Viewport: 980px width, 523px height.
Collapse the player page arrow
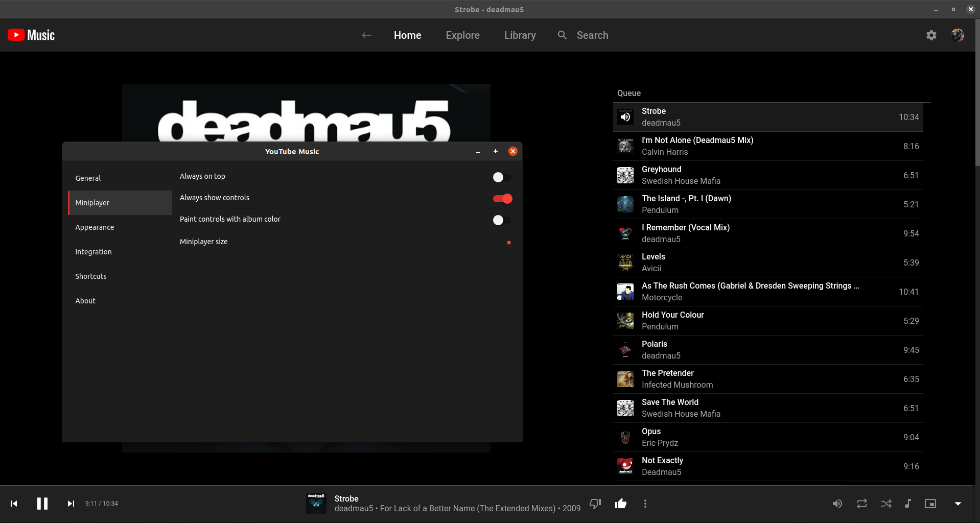[958, 504]
